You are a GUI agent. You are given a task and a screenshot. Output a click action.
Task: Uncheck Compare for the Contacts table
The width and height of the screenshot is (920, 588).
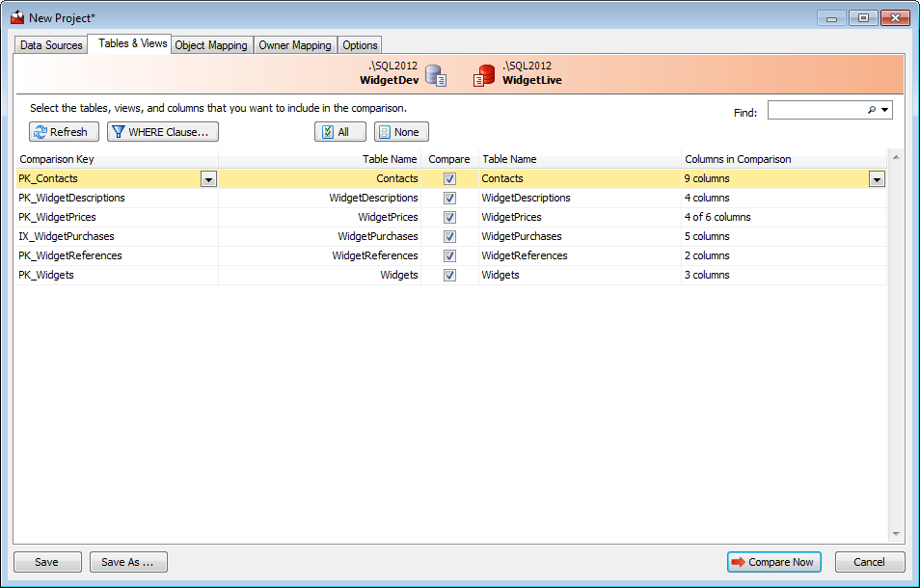click(449, 178)
